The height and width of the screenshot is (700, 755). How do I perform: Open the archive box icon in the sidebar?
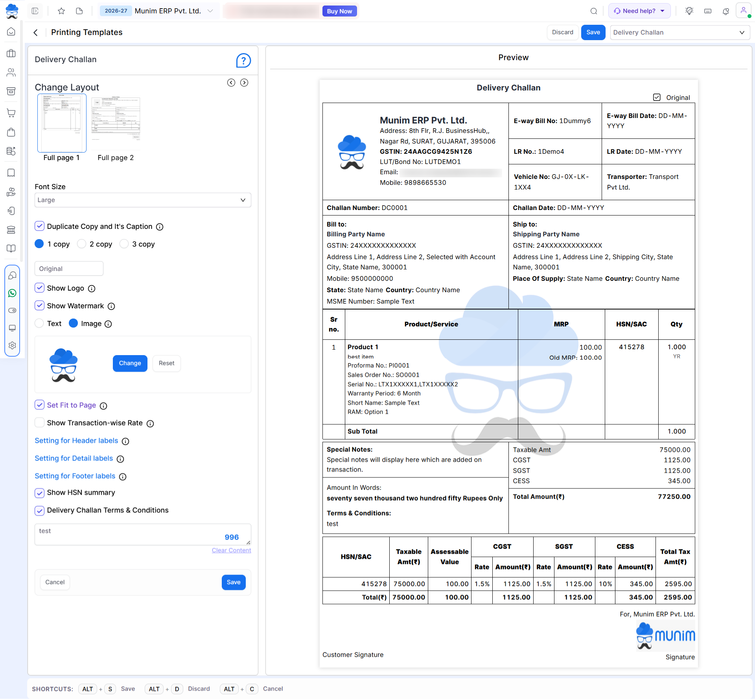[11, 91]
